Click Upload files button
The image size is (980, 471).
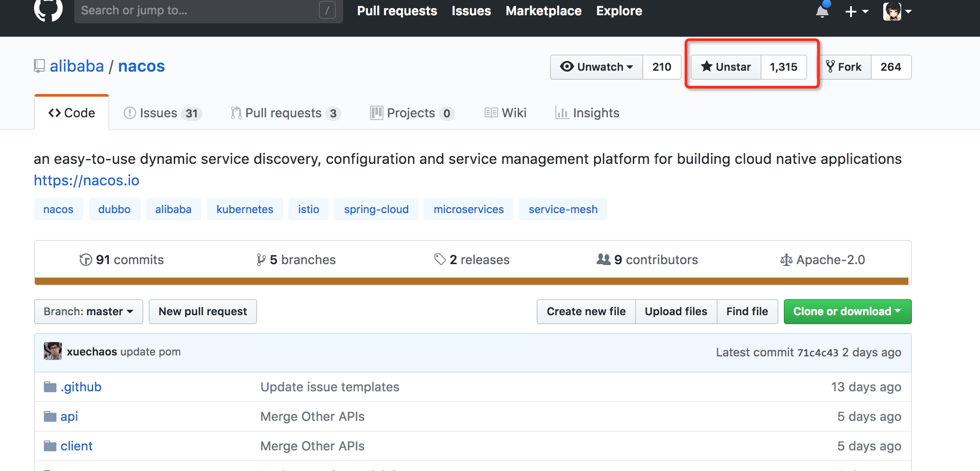tap(676, 312)
